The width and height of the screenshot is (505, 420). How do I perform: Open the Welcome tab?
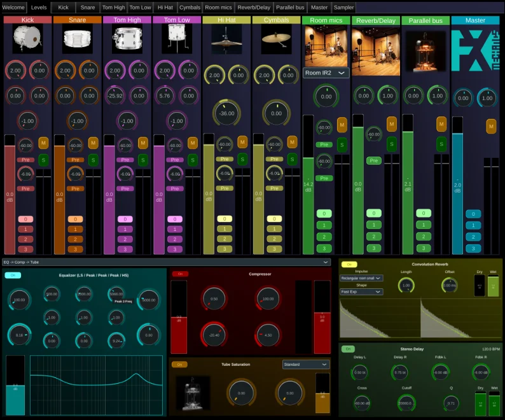click(x=14, y=8)
